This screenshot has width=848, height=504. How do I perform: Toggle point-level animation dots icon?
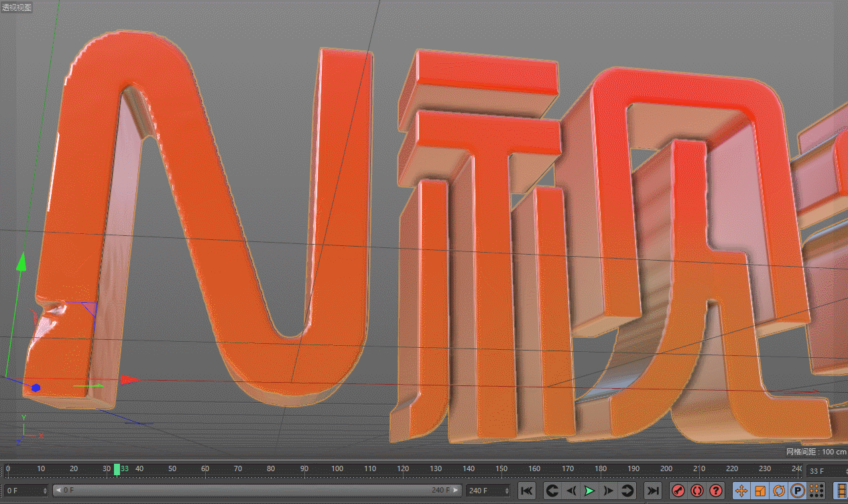click(x=816, y=491)
